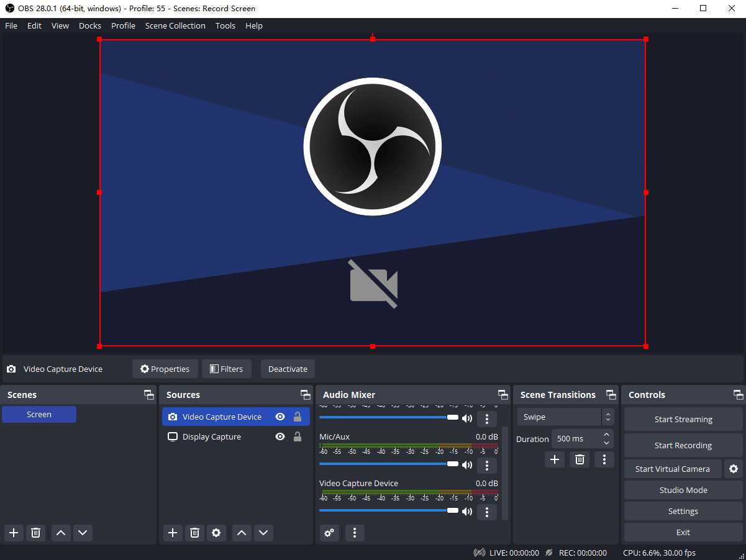Lock the Display Capture source
Screen dimensions: 746x560
(x=298, y=437)
